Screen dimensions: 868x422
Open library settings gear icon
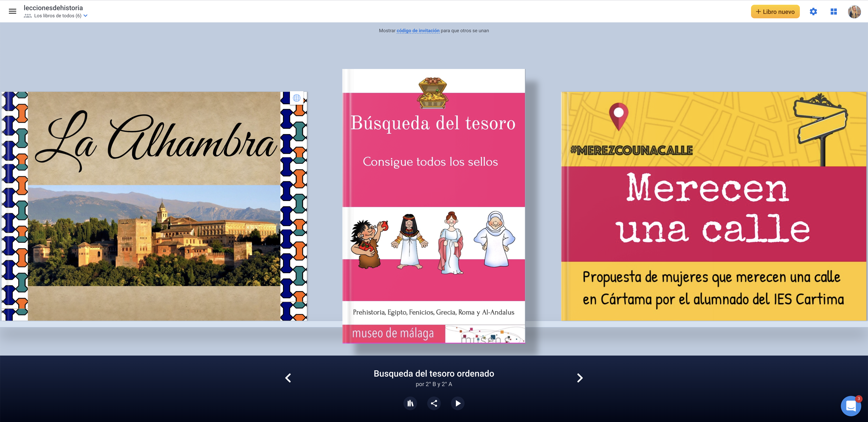813,12
